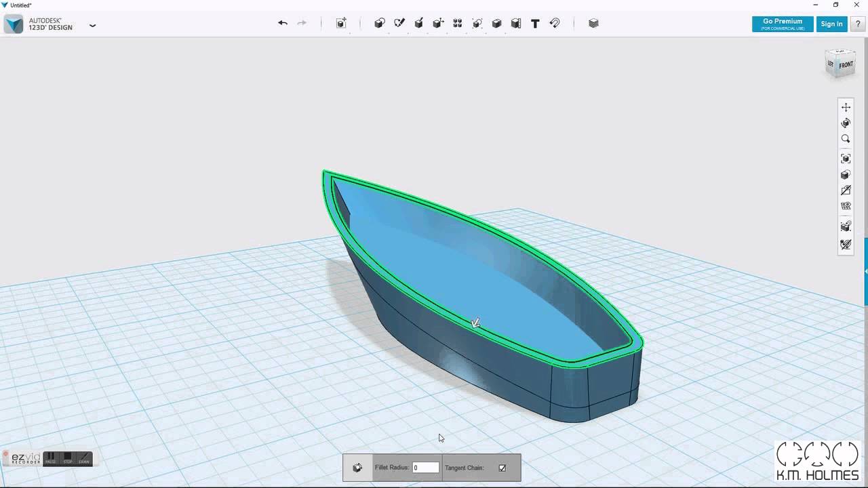Image resolution: width=868 pixels, height=488 pixels.
Task: Click the Fit to view icon
Action: point(846,159)
